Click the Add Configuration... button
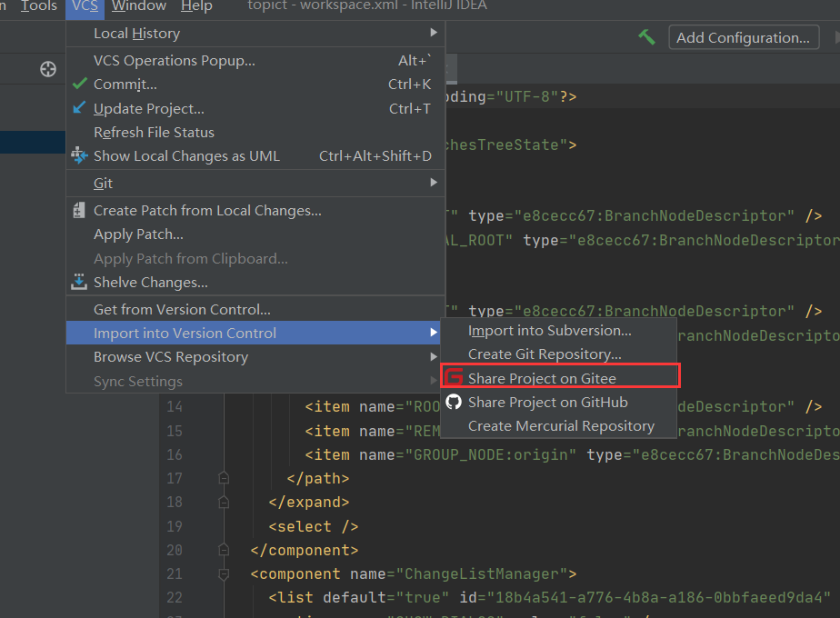The width and height of the screenshot is (840, 618). [x=743, y=37]
